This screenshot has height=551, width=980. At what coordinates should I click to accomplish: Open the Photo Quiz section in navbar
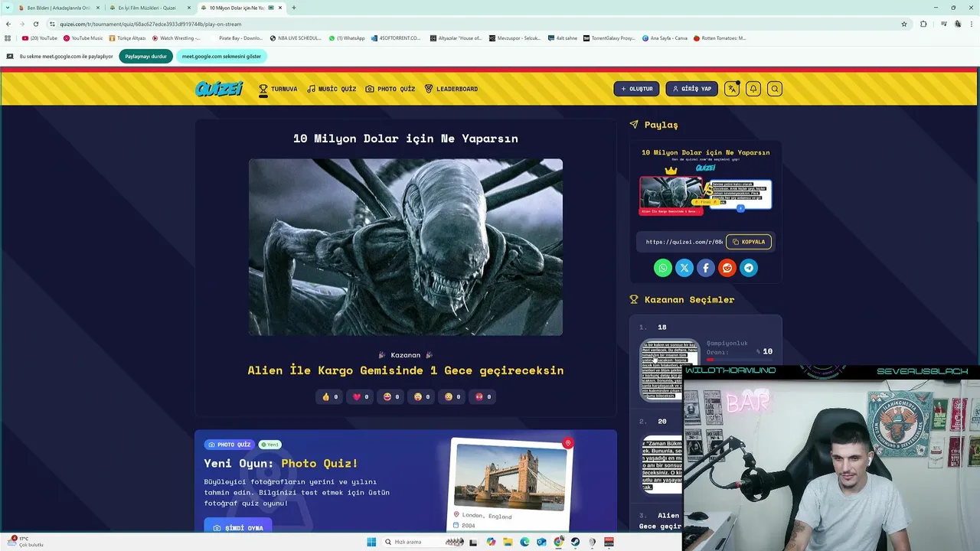[390, 89]
